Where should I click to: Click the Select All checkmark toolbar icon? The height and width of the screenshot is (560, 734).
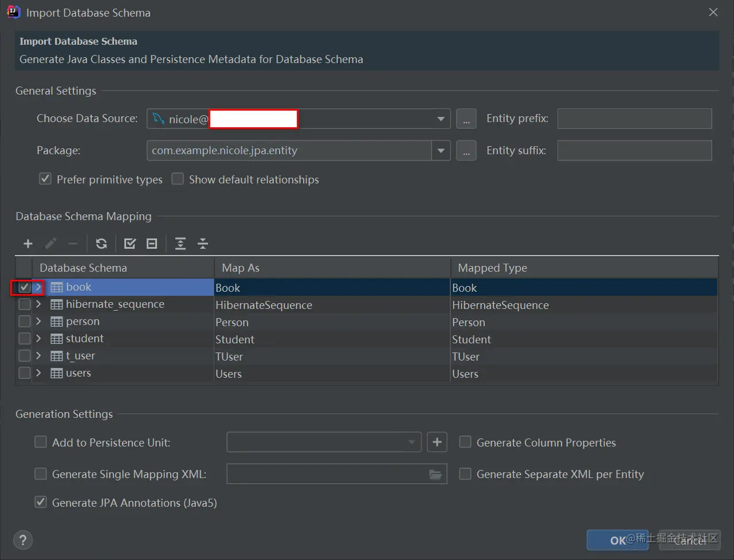click(x=130, y=244)
